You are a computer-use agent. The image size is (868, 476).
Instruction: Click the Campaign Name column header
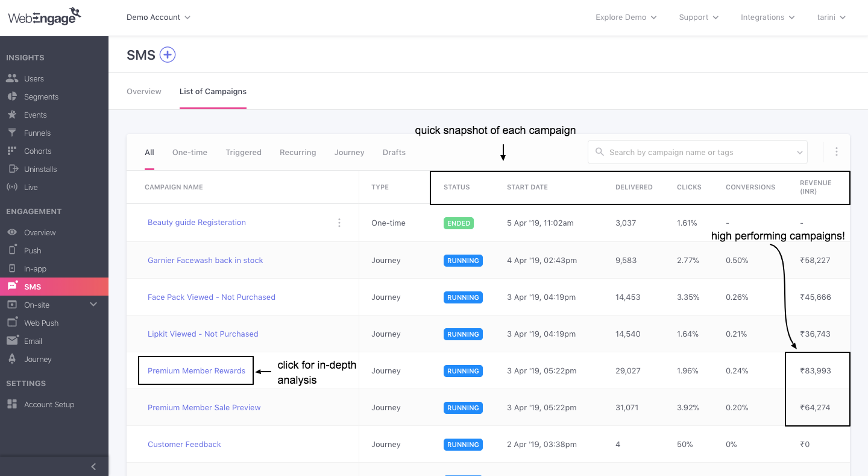[174, 187]
